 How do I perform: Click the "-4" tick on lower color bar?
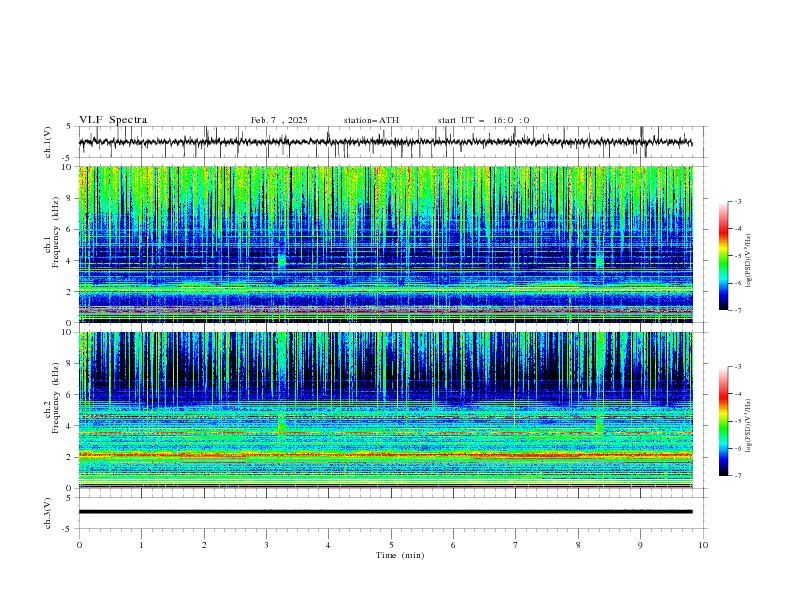(737, 394)
